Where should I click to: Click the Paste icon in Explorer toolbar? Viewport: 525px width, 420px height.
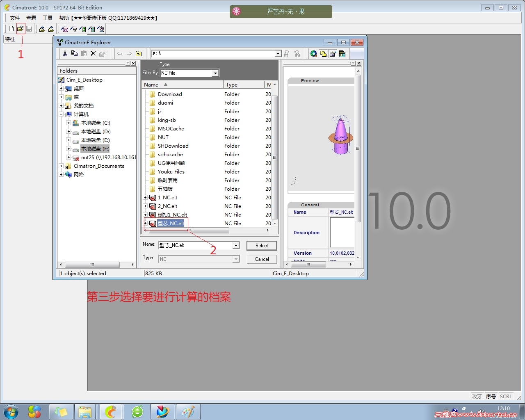click(x=84, y=53)
